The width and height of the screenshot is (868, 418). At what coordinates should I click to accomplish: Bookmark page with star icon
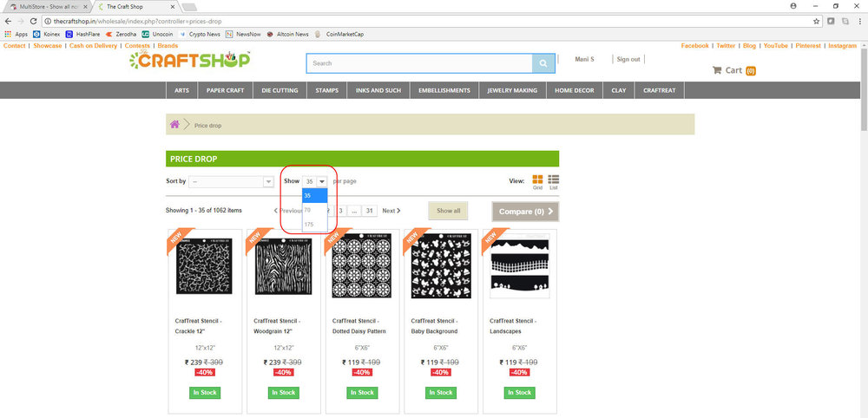click(x=816, y=21)
